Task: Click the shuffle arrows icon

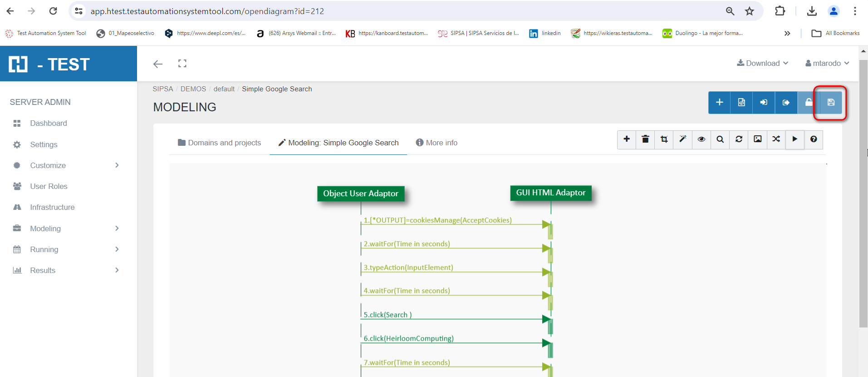Action: coord(776,139)
